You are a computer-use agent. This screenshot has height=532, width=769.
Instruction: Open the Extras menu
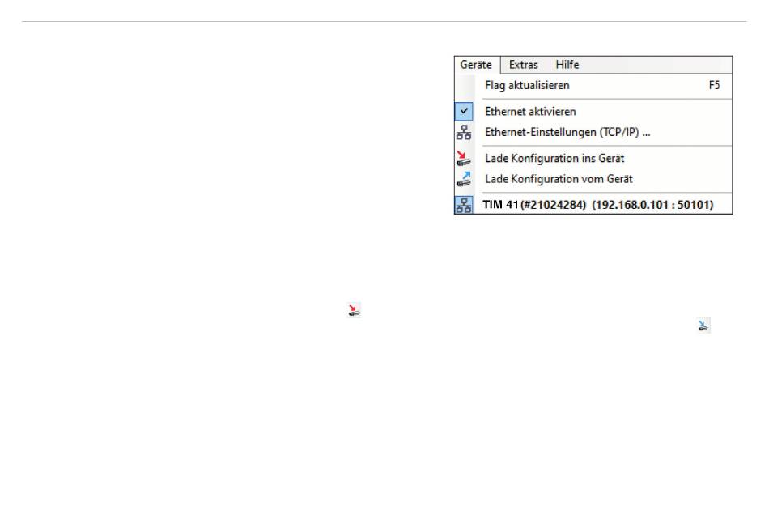(523, 65)
